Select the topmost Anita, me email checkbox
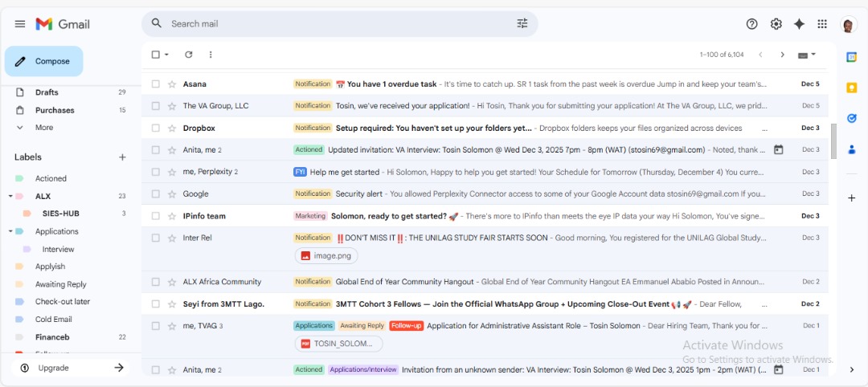 [156, 150]
